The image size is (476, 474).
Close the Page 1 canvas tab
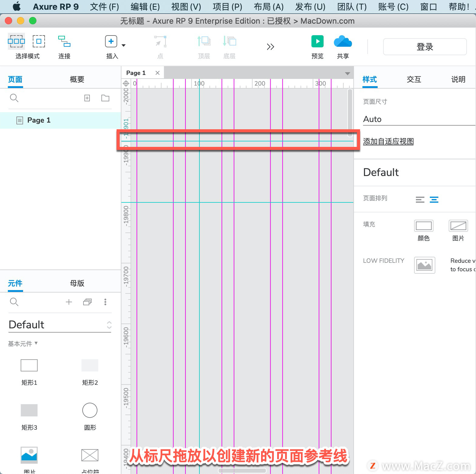pos(158,73)
